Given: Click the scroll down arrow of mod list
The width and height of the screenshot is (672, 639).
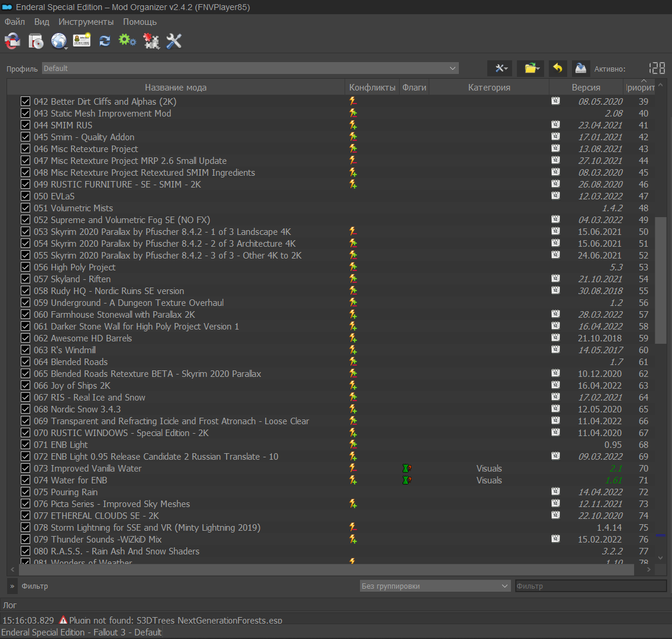Looking at the screenshot, I should [660, 558].
